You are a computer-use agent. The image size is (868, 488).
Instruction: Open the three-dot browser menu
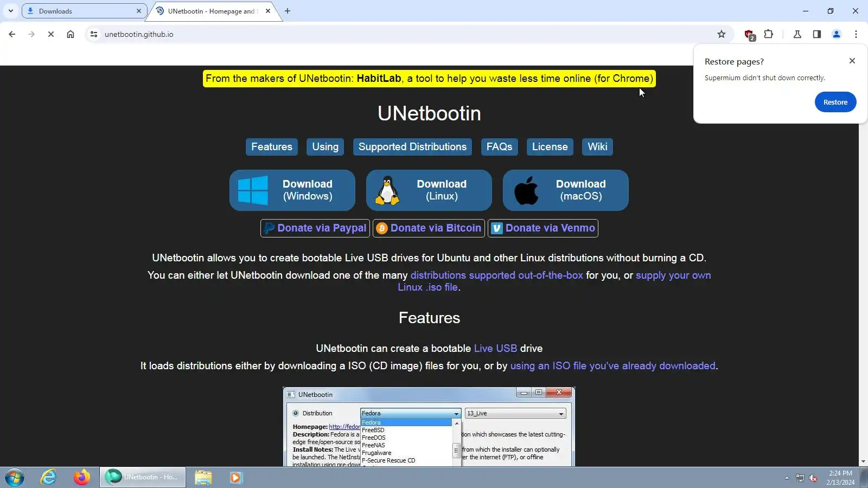click(856, 34)
